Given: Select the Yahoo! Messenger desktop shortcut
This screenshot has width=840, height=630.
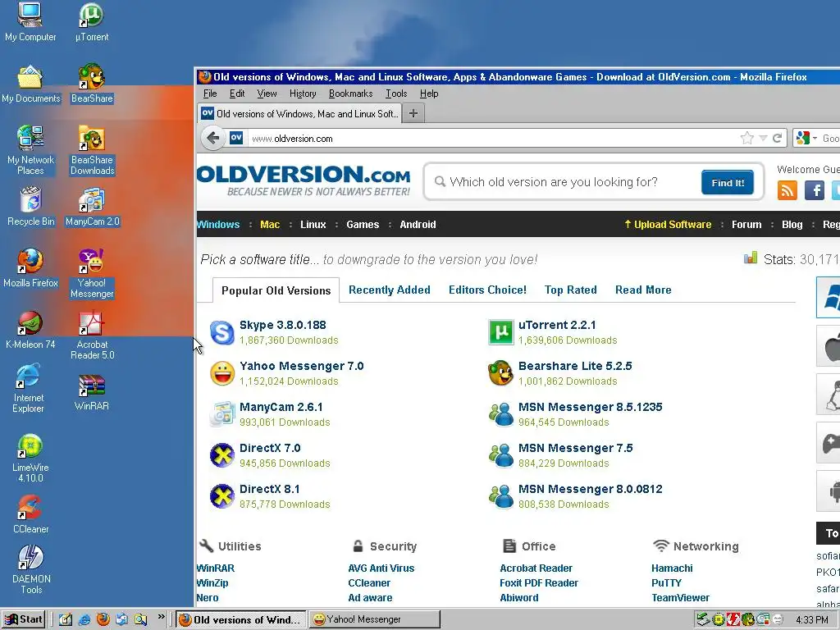Looking at the screenshot, I should point(92,273).
